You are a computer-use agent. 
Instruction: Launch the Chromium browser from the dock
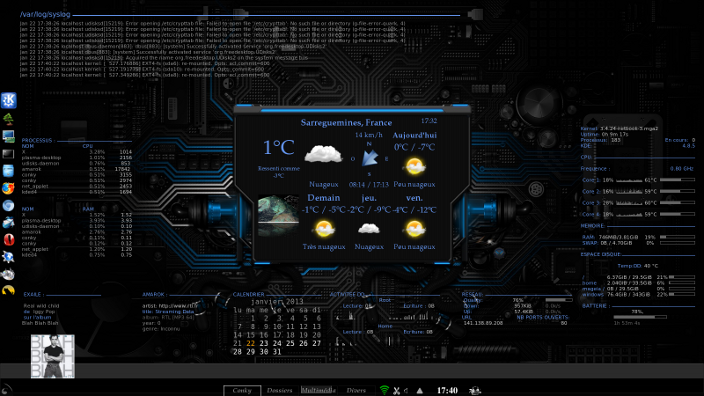point(8,205)
